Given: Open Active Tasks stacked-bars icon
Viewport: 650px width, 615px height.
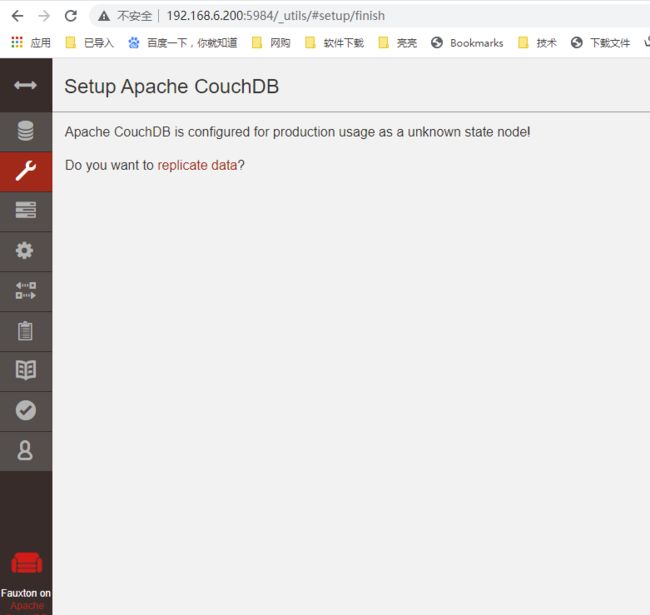Looking at the screenshot, I should 26,210.
